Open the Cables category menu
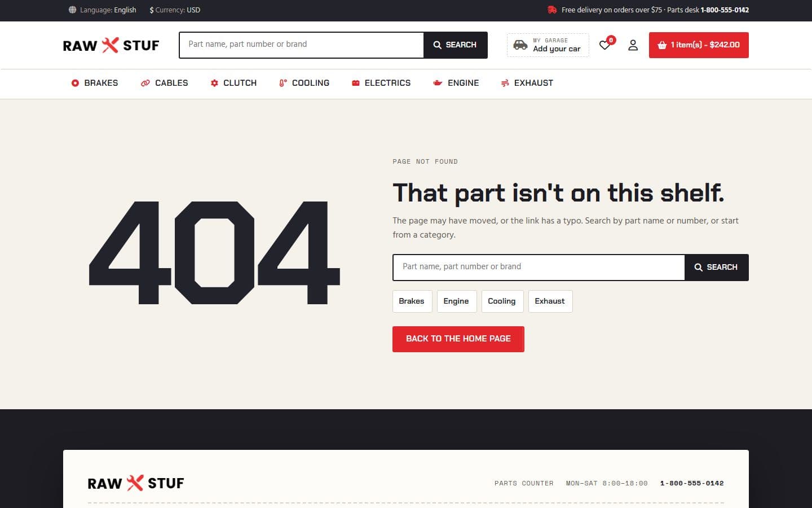Viewport: 812px width, 508px height. (164, 83)
